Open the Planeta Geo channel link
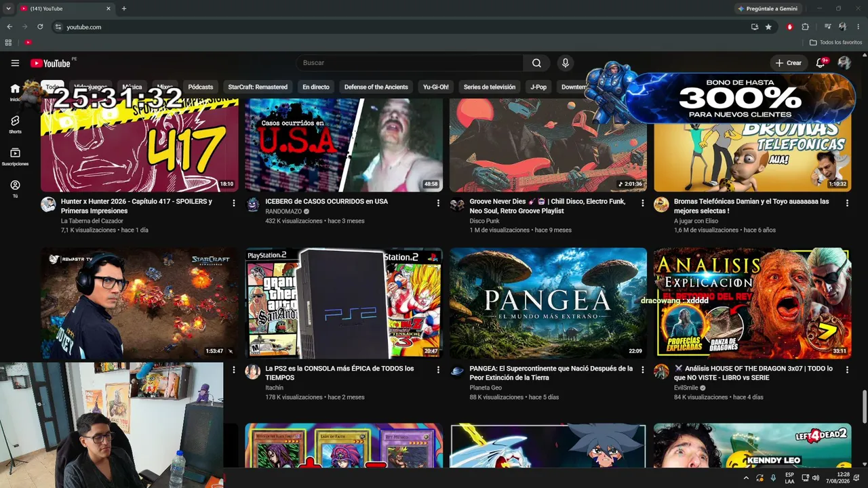 coord(486,388)
